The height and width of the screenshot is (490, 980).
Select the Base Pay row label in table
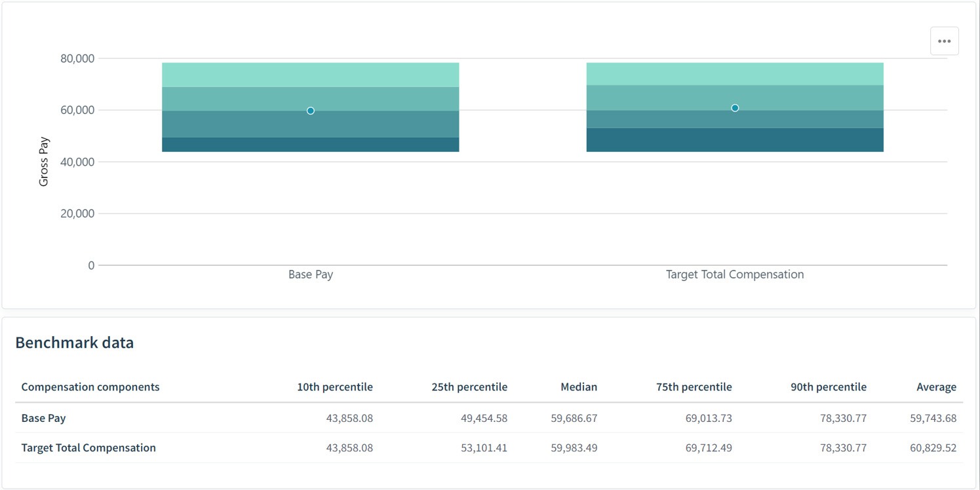pos(44,418)
